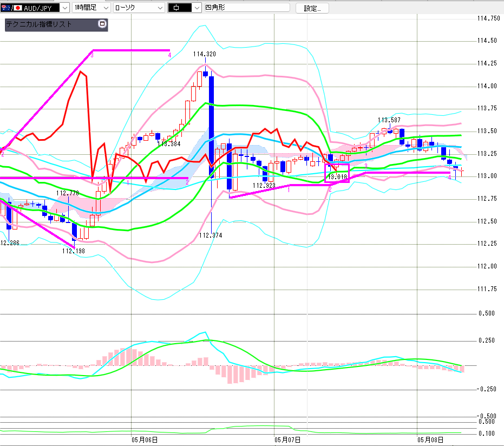504x446 pixels.
Task: Click the 112.923 price label
Action: [264, 186]
